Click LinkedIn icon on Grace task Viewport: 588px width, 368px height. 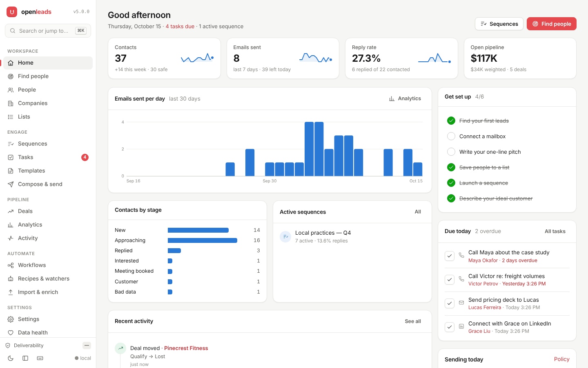pyautogui.click(x=461, y=326)
